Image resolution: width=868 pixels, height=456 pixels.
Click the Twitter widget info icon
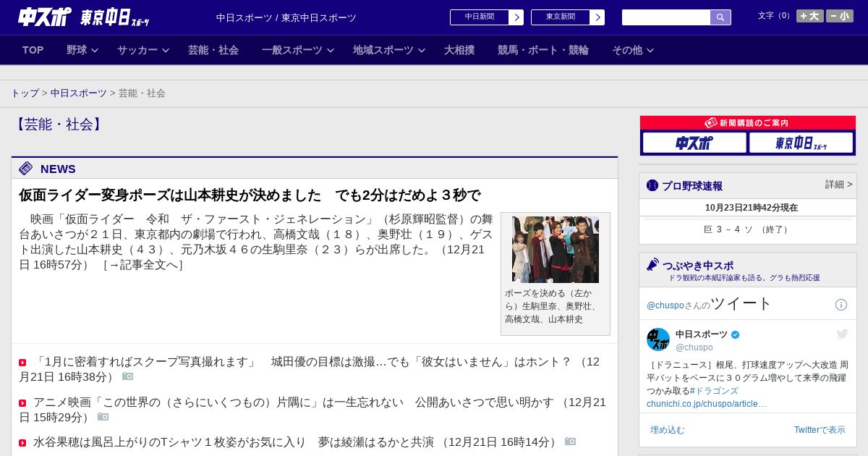(841, 305)
